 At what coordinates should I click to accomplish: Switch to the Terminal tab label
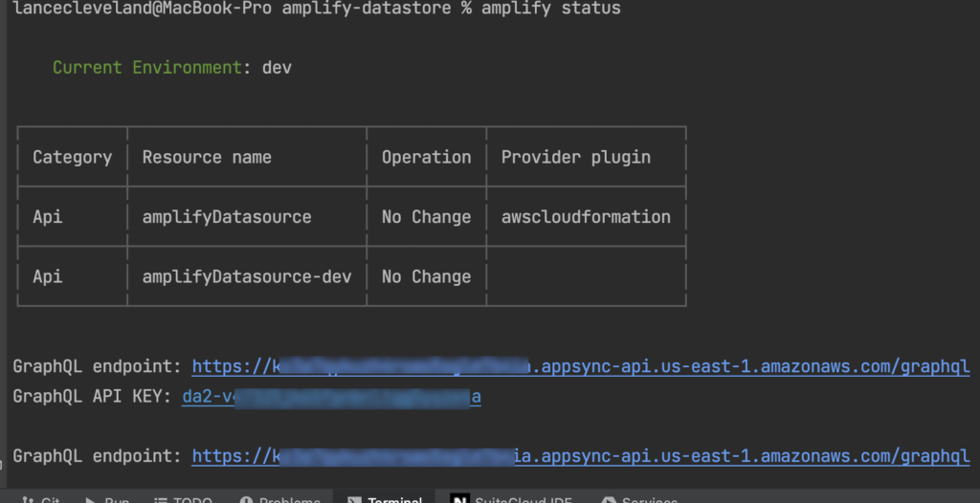point(395,500)
